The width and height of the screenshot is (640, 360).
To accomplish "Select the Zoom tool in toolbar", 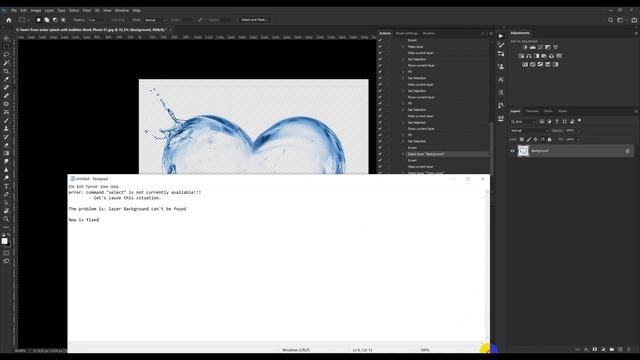I will point(6,219).
